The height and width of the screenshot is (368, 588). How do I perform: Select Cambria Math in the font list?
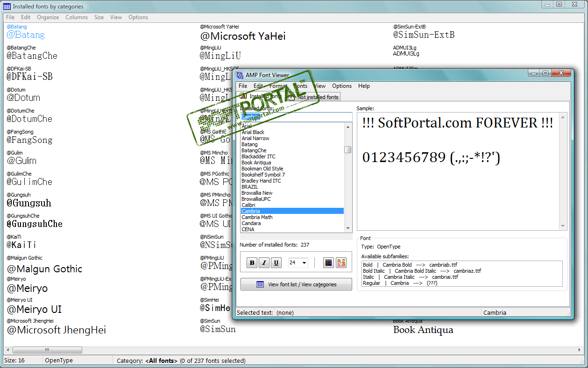292,217
